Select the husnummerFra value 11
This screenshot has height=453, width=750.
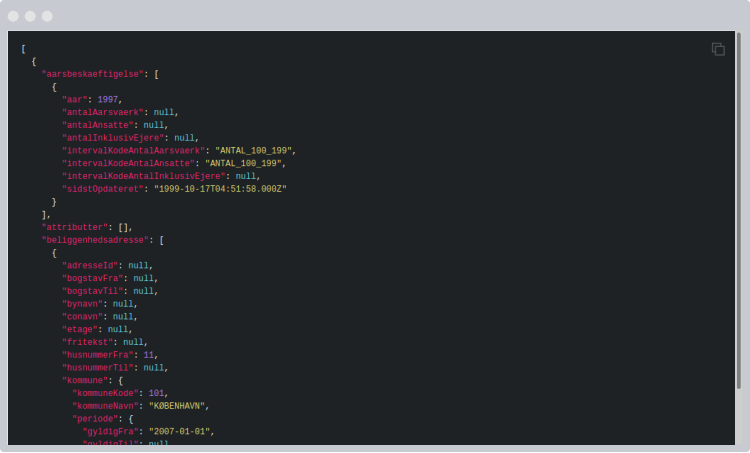[149, 355]
